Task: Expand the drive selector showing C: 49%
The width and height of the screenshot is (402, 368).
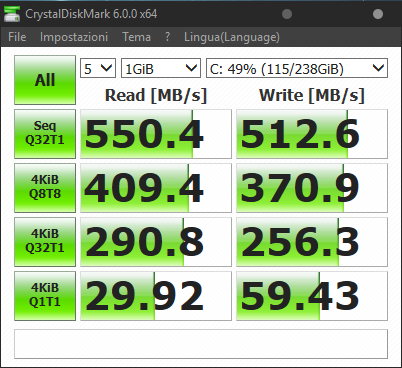Action: pos(297,68)
